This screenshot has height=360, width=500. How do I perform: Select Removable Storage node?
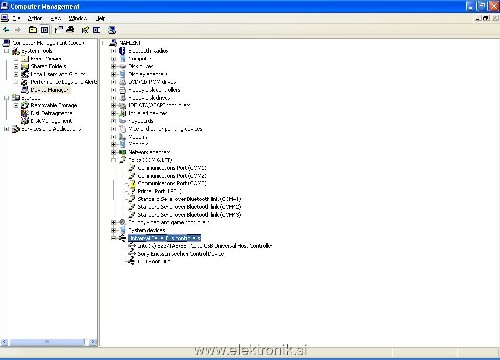pos(54,105)
